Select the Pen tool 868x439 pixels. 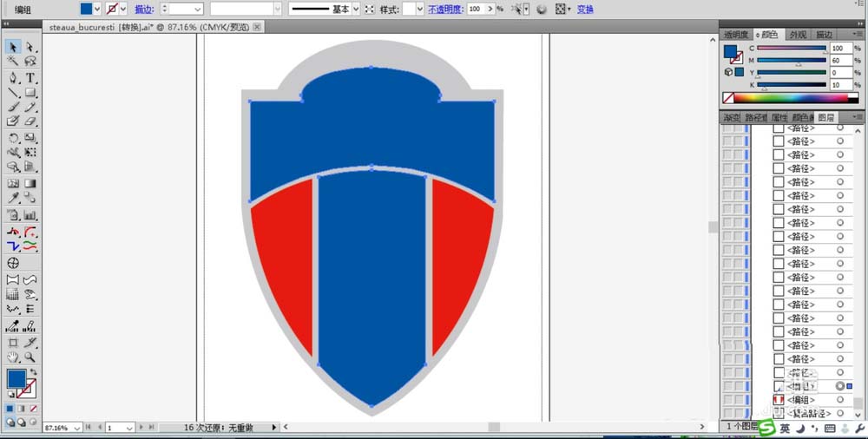pos(13,77)
